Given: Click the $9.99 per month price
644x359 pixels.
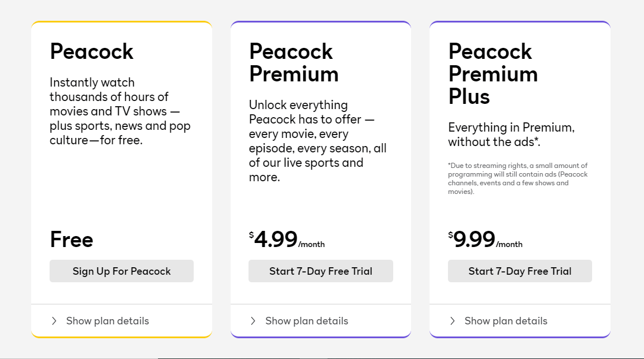Looking at the screenshot, I should [485, 240].
